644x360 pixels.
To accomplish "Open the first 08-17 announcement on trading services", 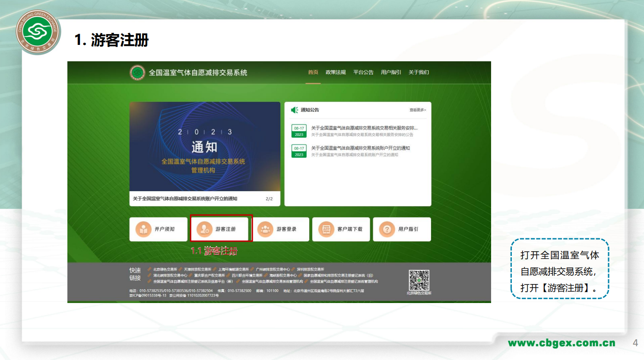I will click(x=364, y=128).
